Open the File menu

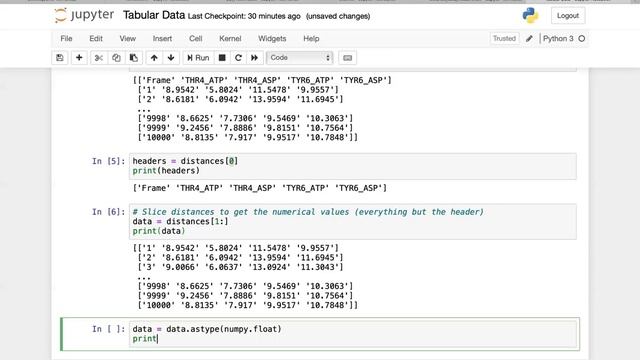[x=66, y=38]
